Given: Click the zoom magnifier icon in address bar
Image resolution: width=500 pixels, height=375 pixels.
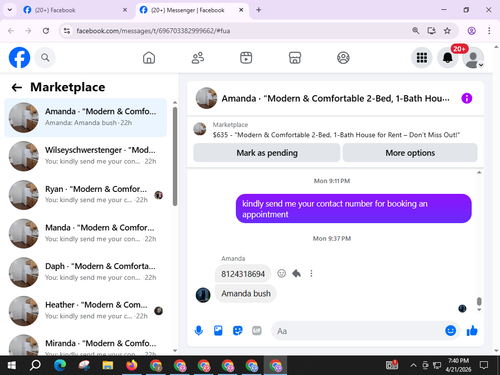Looking at the screenshot, I should 416,31.
